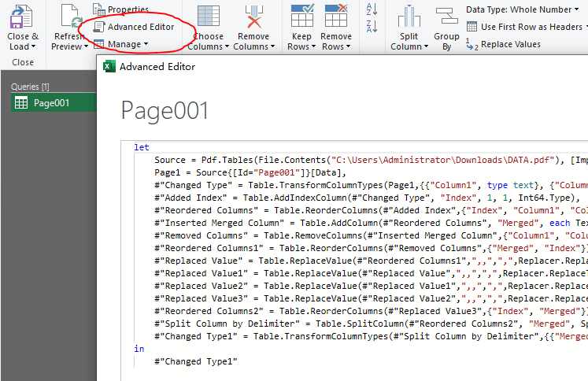Click the #"Reordered Columns2" code line
This screenshot has height=381, width=588.
(371, 311)
